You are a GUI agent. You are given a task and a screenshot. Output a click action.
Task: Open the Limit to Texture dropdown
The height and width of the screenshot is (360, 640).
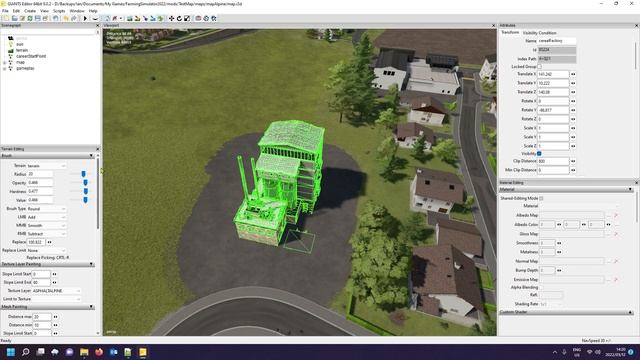[56, 299]
